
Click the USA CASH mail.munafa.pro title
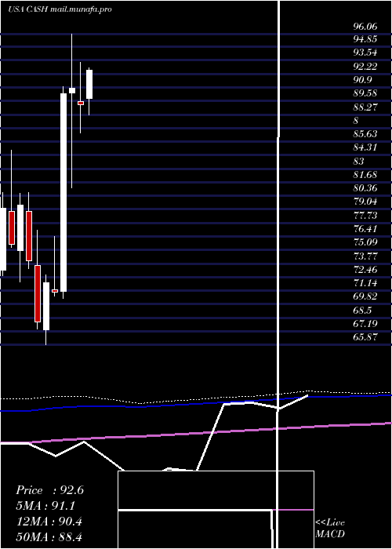coord(60,9)
